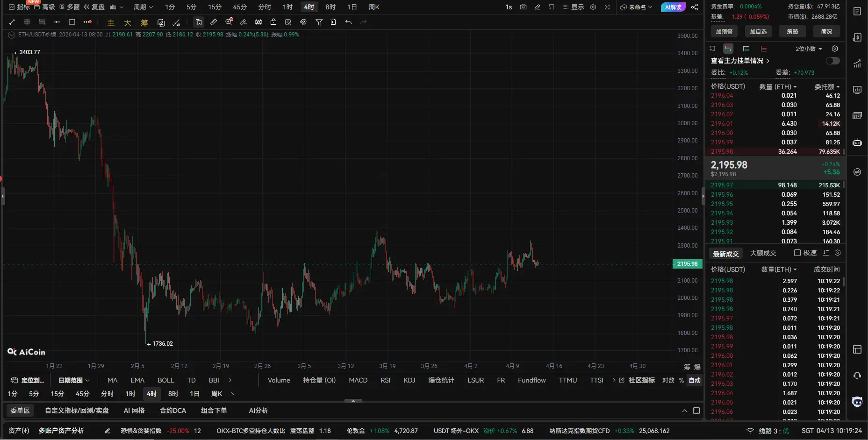Click the document icon in right sidebar

(x=857, y=11)
